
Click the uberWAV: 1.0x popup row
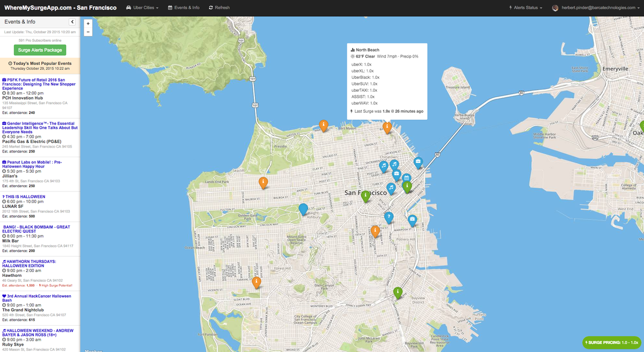click(364, 103)
